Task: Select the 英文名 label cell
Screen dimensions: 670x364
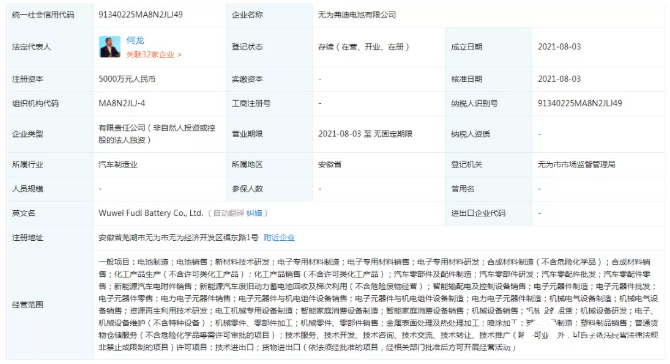Action: 50,213
